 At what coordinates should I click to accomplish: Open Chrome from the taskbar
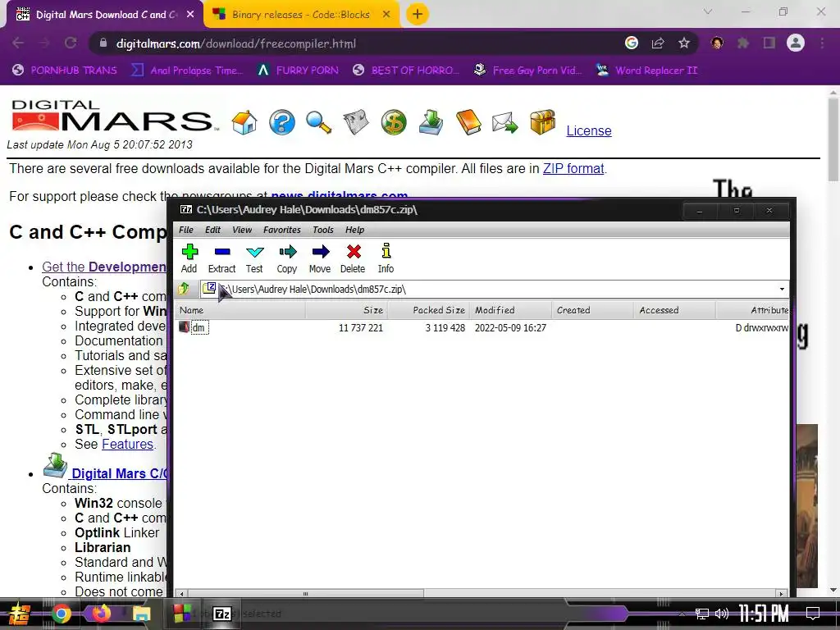coord(61,614)
